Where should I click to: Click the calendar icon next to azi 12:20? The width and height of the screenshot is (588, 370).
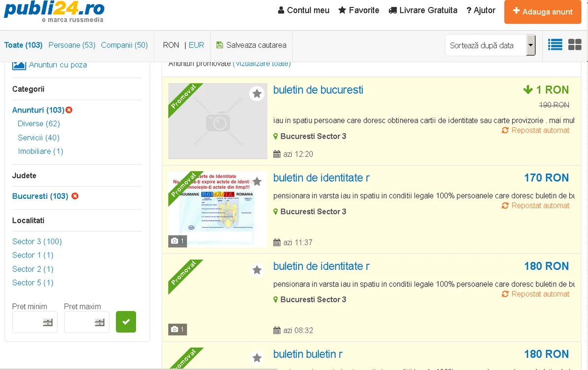click(277, 154)
